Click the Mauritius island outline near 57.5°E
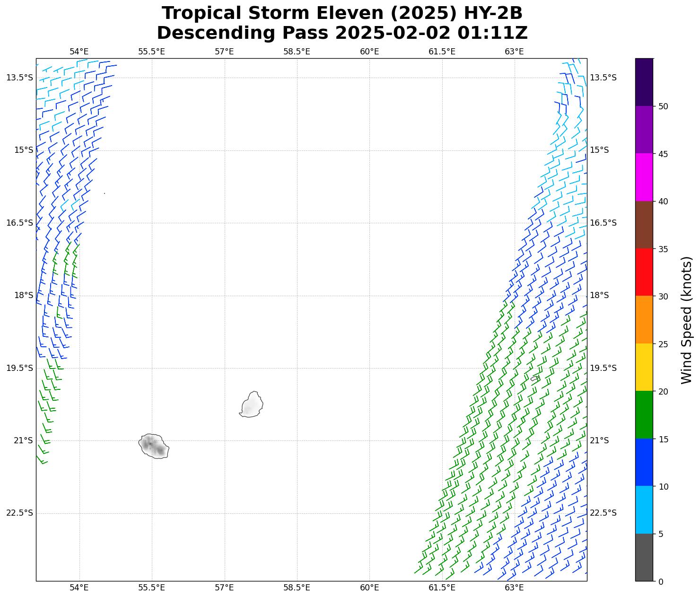This screenshot has width=700, height=598. point(251,405)
